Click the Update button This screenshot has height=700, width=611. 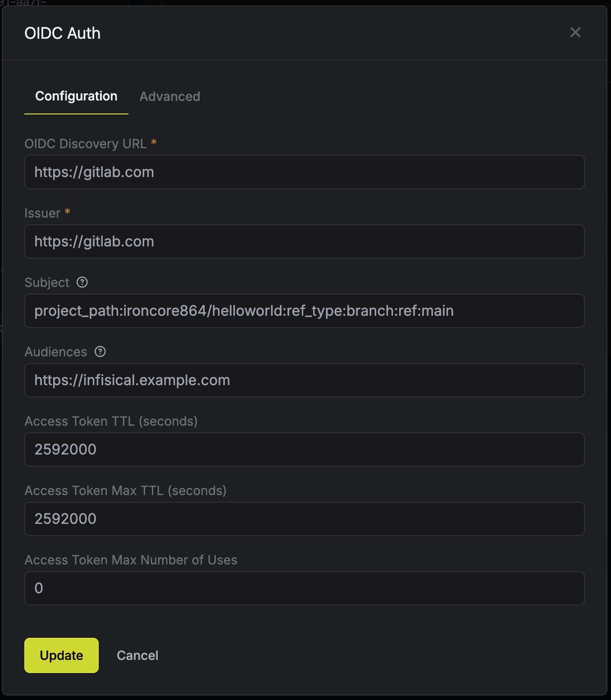pos(61,655)
